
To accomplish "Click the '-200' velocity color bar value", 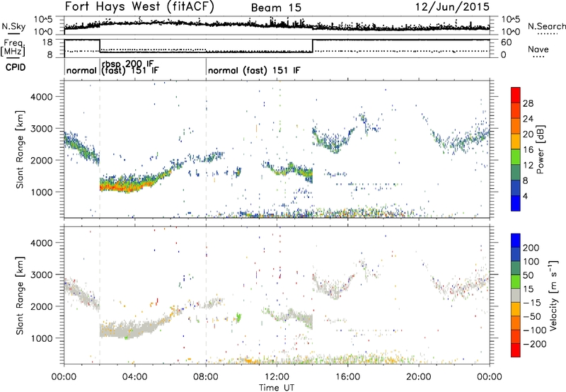I will click(535, 344).
